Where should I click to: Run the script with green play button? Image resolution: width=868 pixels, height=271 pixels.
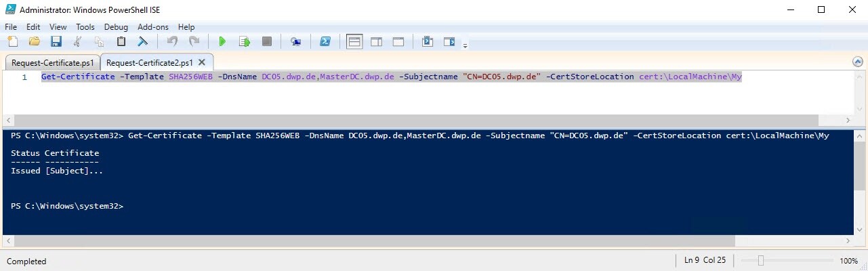point(222,42)
